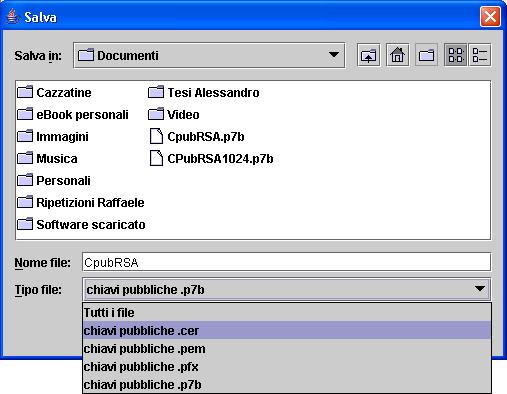This screenshot has height=394, width=507.
Task: Create a new folder
Action: click(x=426, y=55)
